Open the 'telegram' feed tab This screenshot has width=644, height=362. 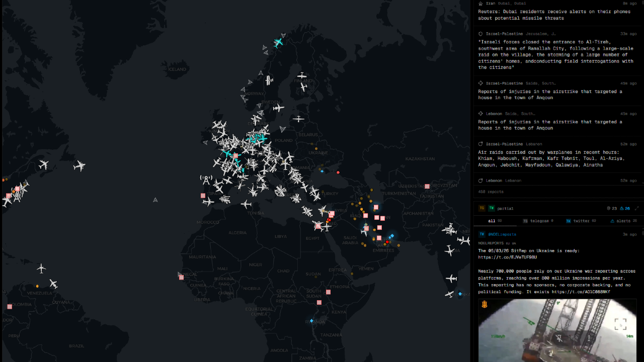click(x=537, y=221)
